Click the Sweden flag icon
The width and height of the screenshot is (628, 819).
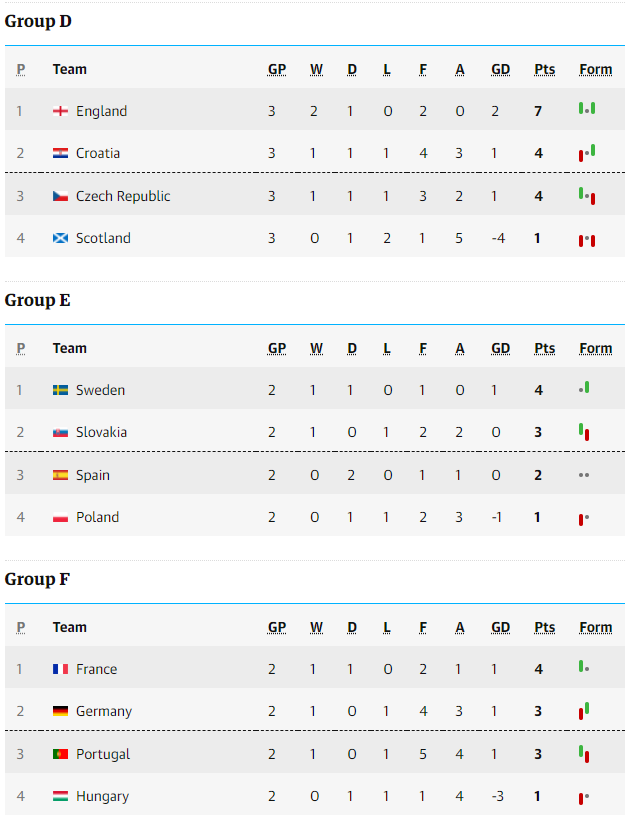tap(60, 390)
